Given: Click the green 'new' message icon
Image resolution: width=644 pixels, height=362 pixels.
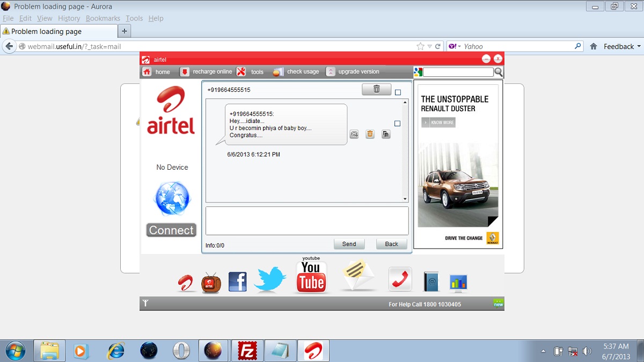Looking at the screenshot, I should tap(499, 303).
